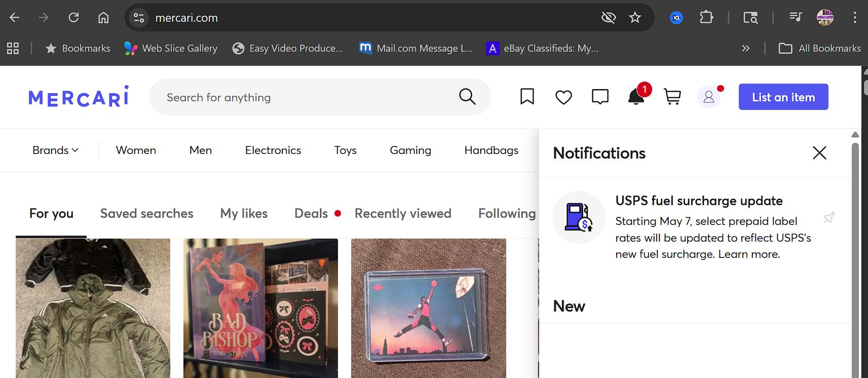Click the crossed-out eye icon in address bar

tap(608, 18)
